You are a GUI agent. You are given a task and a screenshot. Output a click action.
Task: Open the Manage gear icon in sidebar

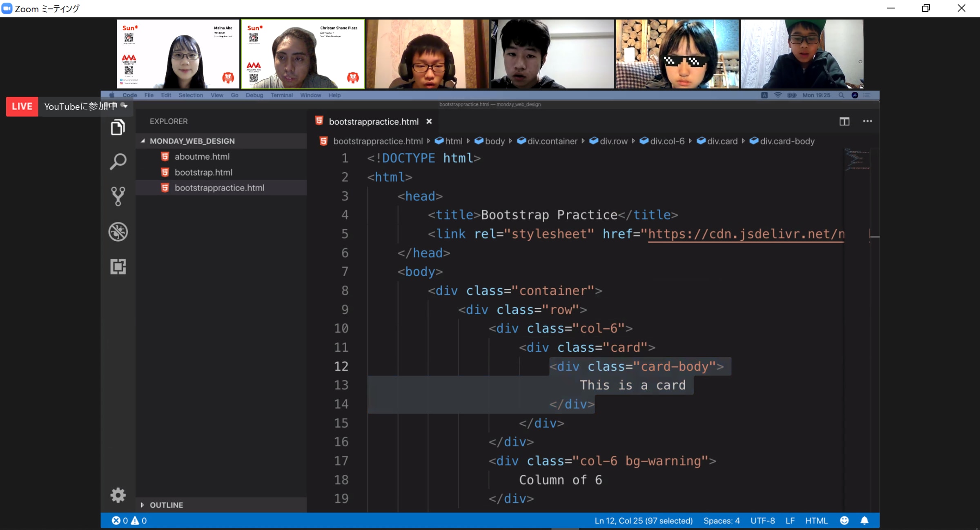[118, 495]
